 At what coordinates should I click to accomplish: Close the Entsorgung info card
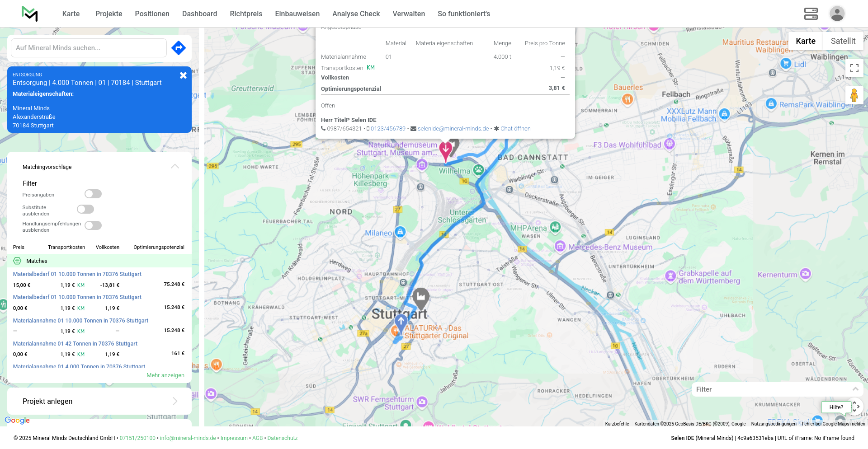point(183,75)
